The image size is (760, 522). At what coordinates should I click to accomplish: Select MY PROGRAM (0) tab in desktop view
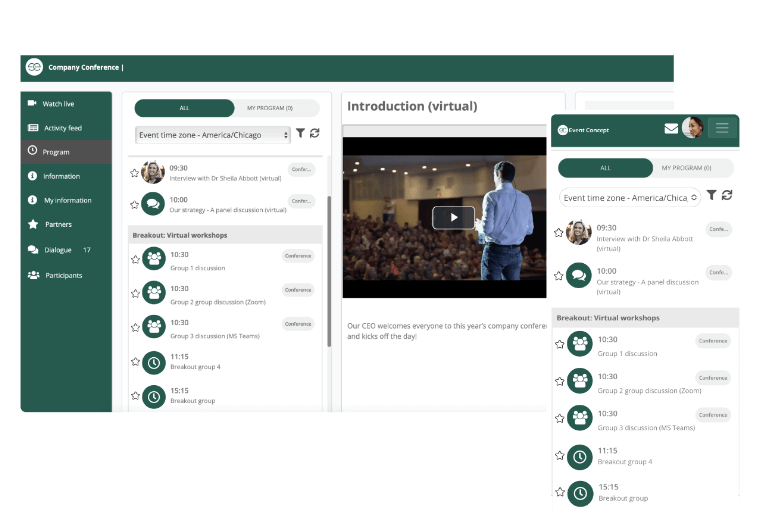(x=270, y=108)
